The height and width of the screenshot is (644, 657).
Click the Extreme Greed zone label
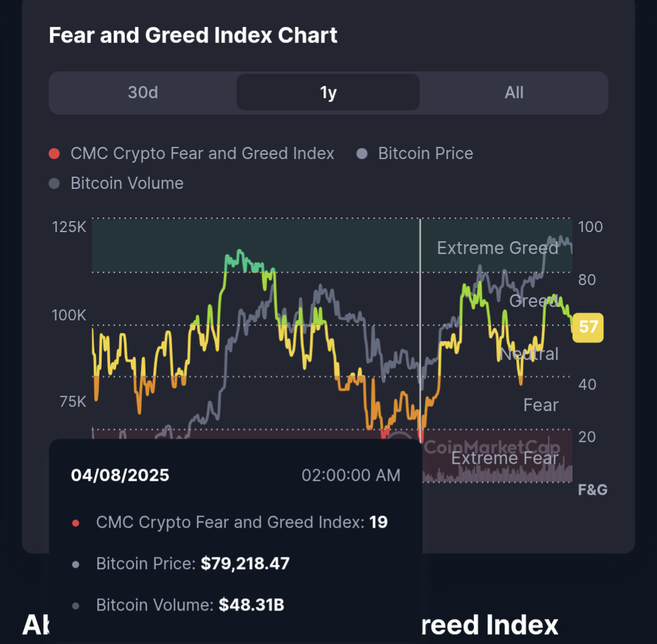[x=497, y=248]
